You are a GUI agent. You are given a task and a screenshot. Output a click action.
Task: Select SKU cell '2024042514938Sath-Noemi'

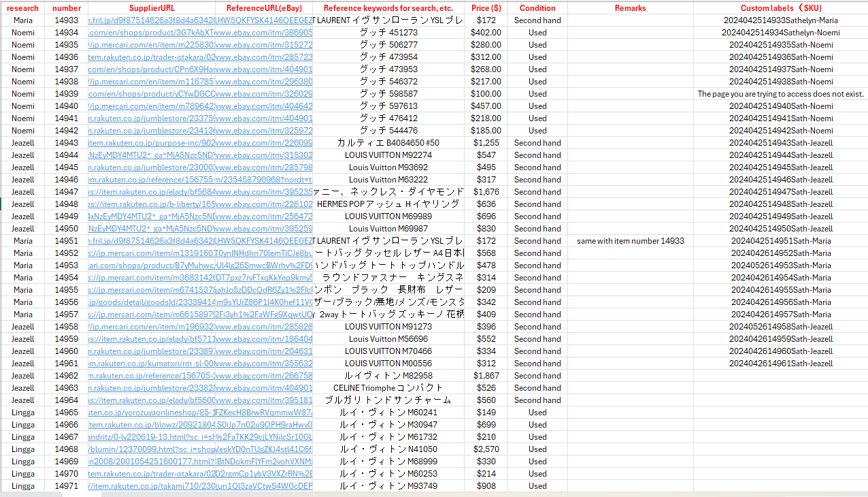[x=781, y=82]
